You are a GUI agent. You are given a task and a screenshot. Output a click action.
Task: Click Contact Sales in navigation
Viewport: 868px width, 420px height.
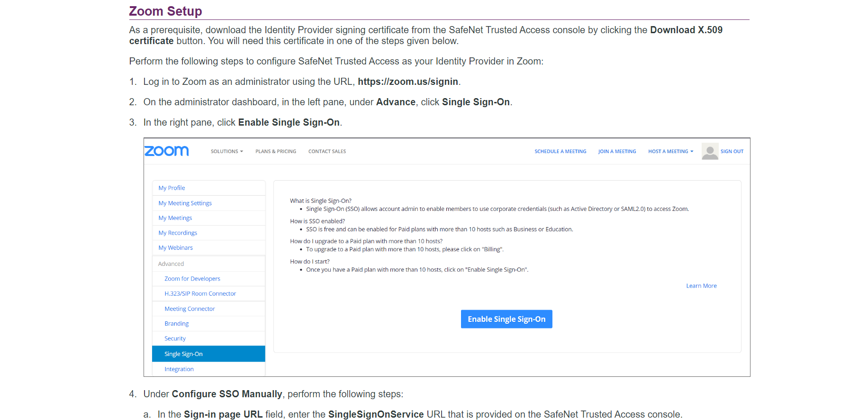coord(327,152)
